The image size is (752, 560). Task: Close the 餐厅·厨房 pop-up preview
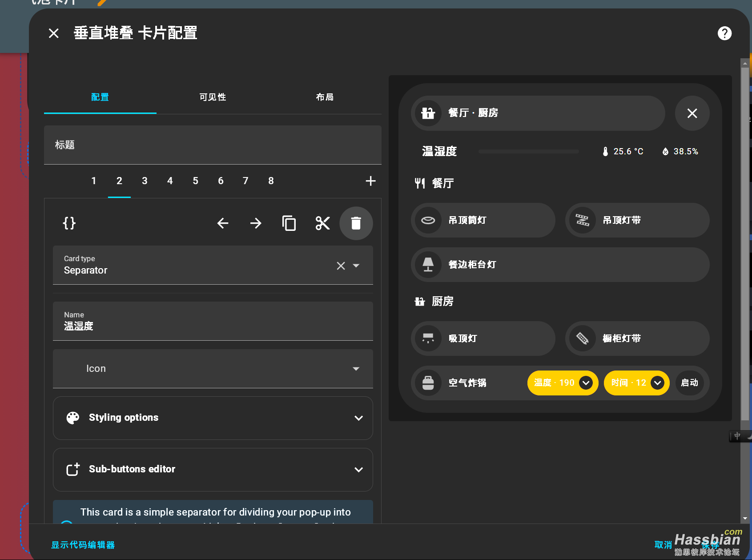(x=692, y=113)
